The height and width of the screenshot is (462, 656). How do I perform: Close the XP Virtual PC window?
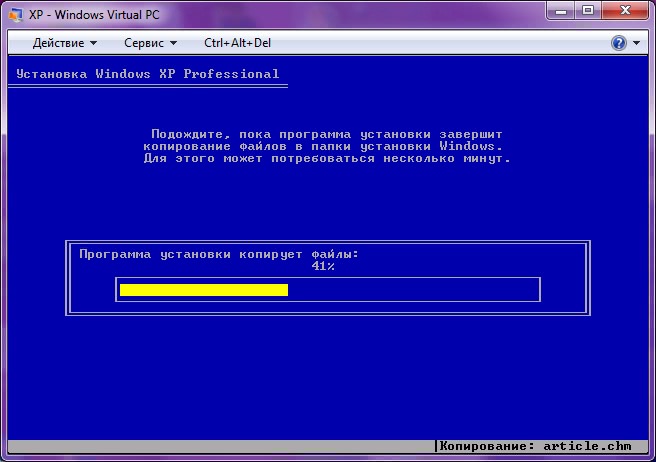tap(625, 10)
